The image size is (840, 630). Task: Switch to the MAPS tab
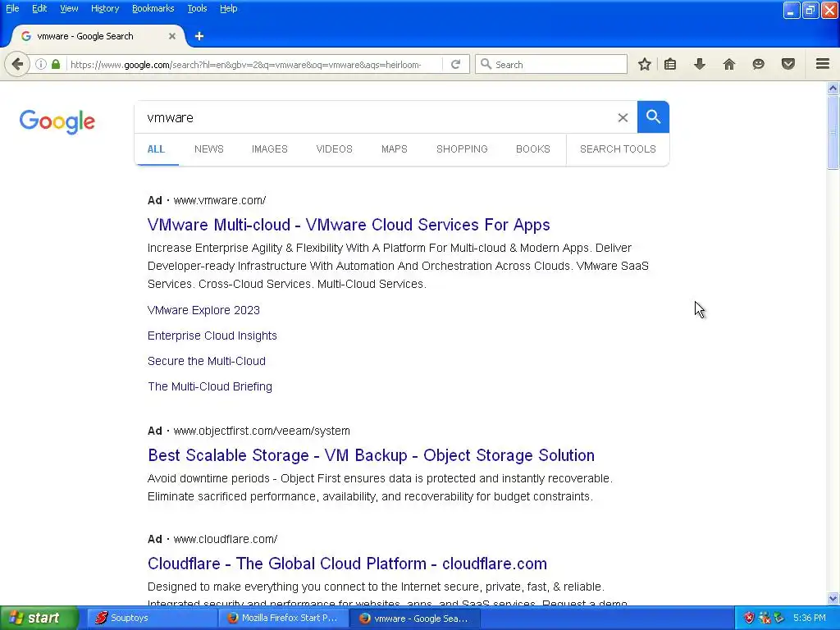click(395, 149)
